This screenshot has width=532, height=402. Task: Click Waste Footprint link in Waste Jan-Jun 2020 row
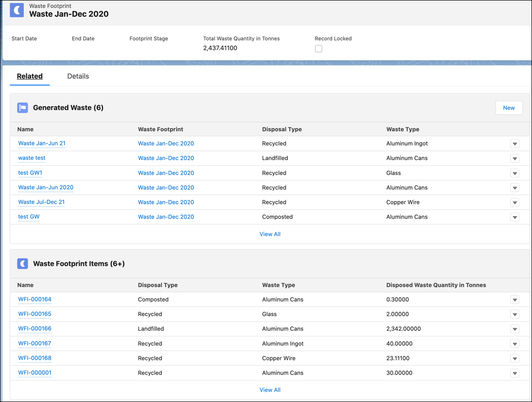pyautogui.click(x=166, y=187)
